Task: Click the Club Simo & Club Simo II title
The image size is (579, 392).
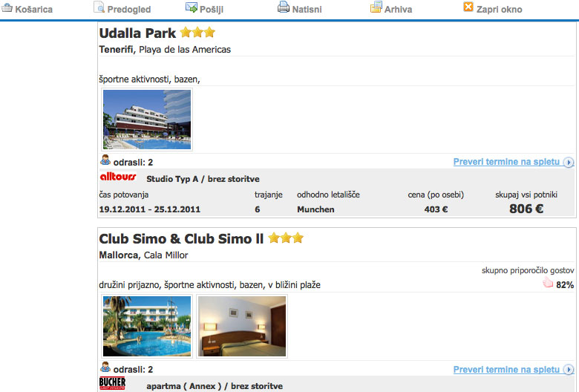Action: coord(181,238)
